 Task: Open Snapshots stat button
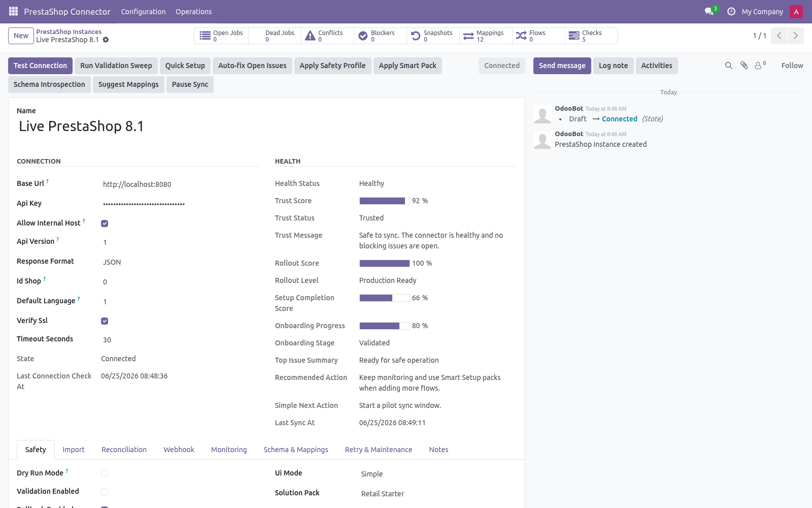click(x=433, y=36)
